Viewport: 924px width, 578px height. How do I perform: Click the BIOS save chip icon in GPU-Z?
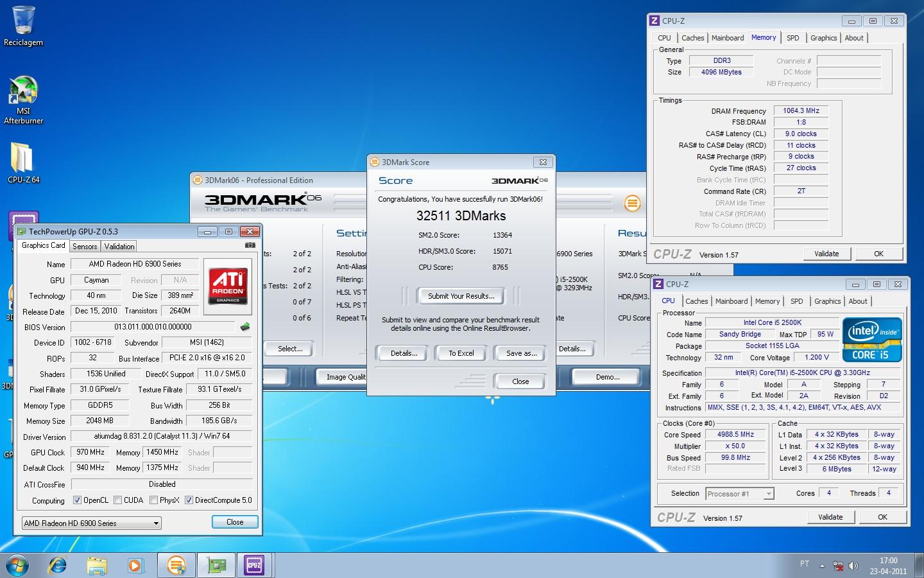pyautogui.click(x=245, y=327)
